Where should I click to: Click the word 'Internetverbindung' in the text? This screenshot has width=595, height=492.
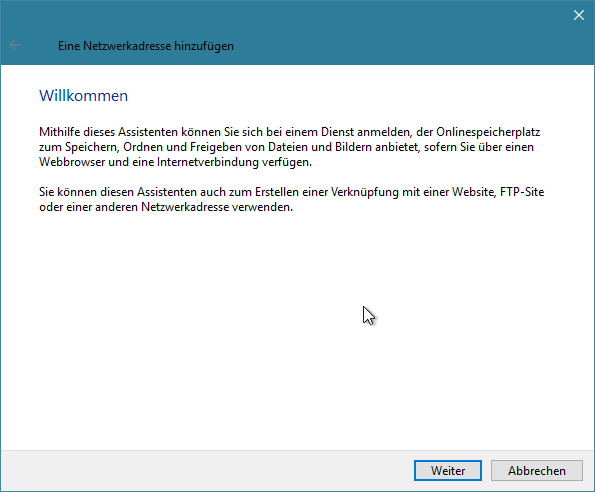[x=208, y=162]
